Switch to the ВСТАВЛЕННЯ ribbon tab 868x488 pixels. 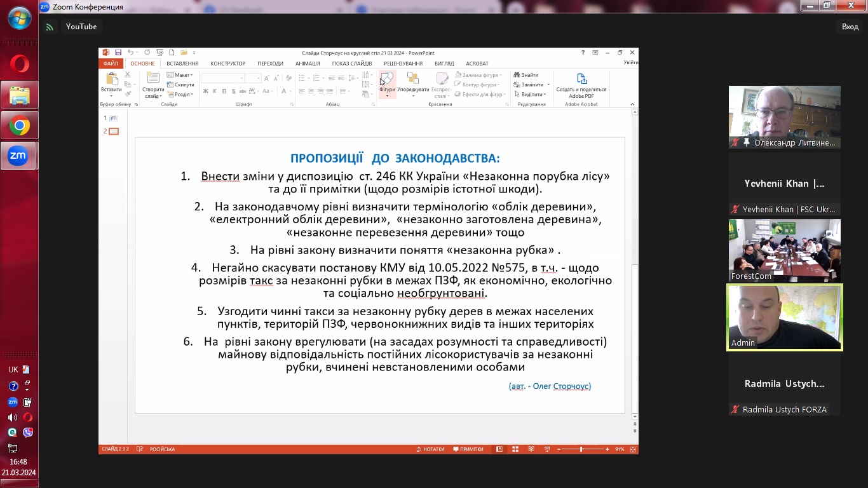[182, 64]
